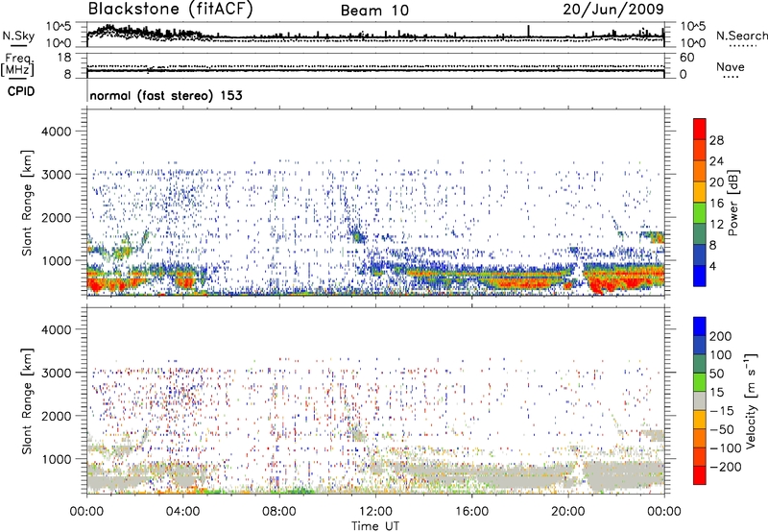Click the Beam 10 label
Screen dimensions: 768x532
click(374, 11)
